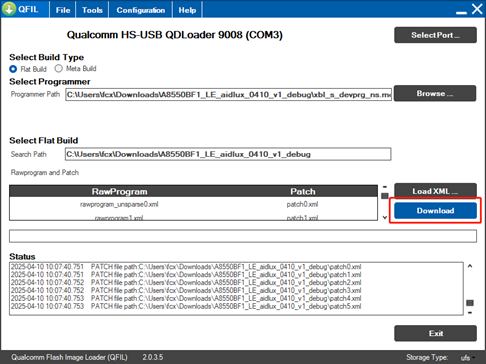Click the version number 2.0.3.5
486x364 pixels.
[153, 357]
